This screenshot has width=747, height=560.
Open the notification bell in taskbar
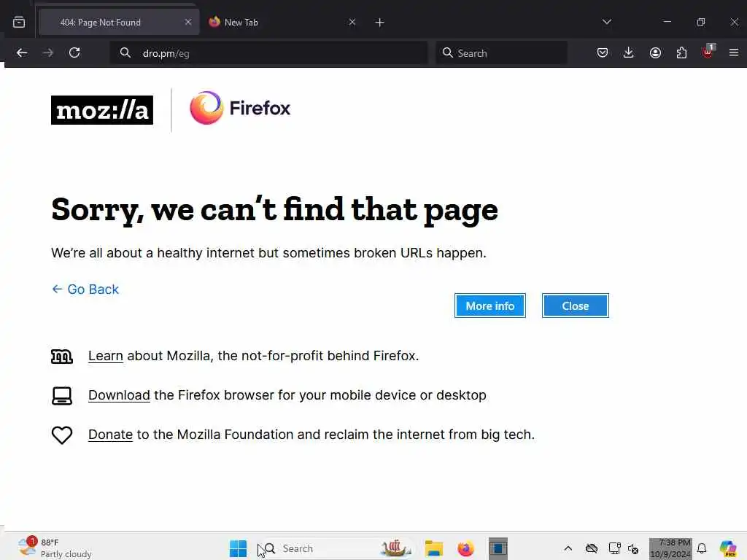(702, 548)
